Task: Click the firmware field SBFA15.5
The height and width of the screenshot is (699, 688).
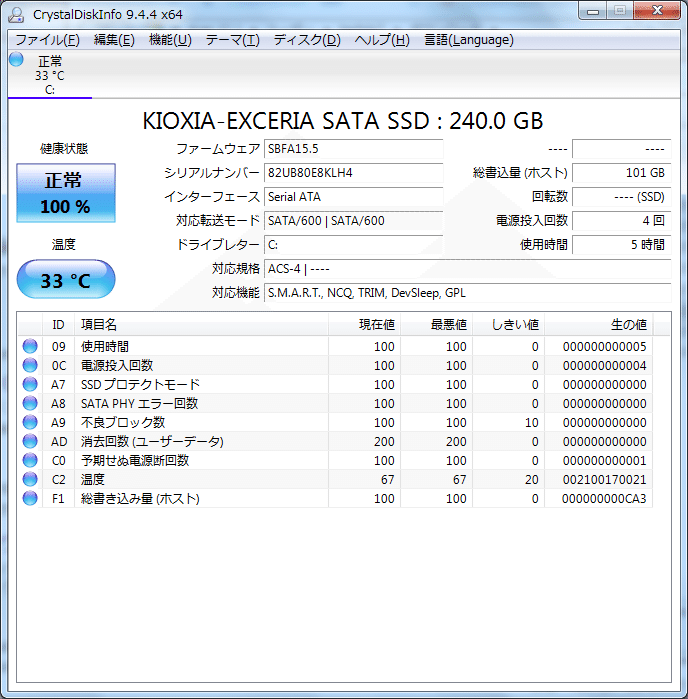Action: 354,149
